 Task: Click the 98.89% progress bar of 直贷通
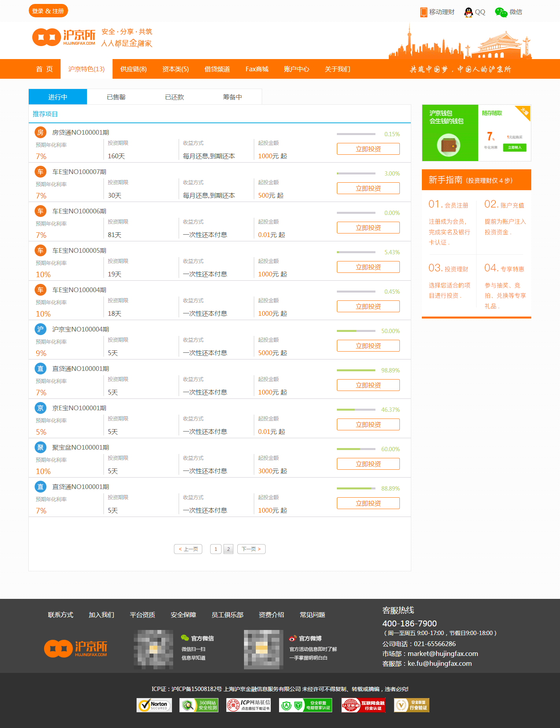356,370
